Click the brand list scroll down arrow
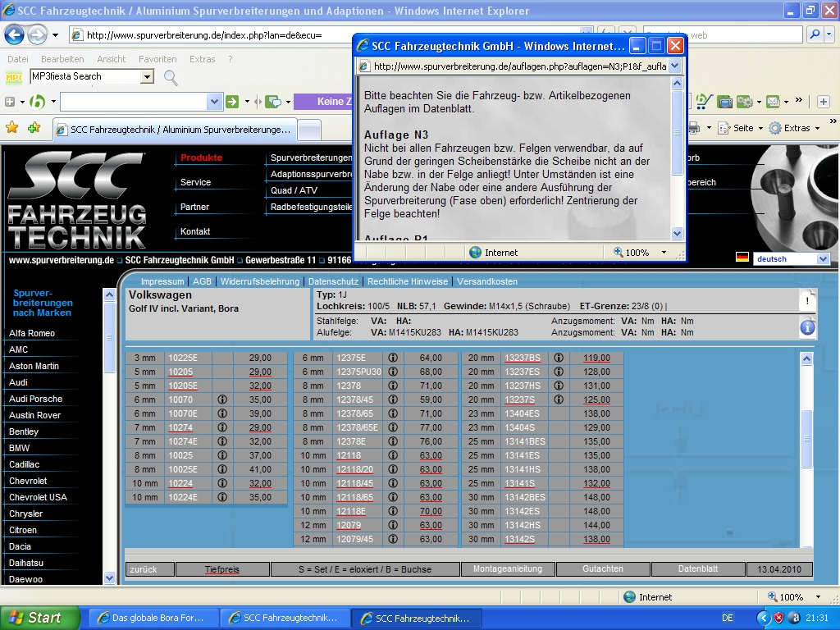This screenshot has width=840, height=630. click(x=109, y=577)
